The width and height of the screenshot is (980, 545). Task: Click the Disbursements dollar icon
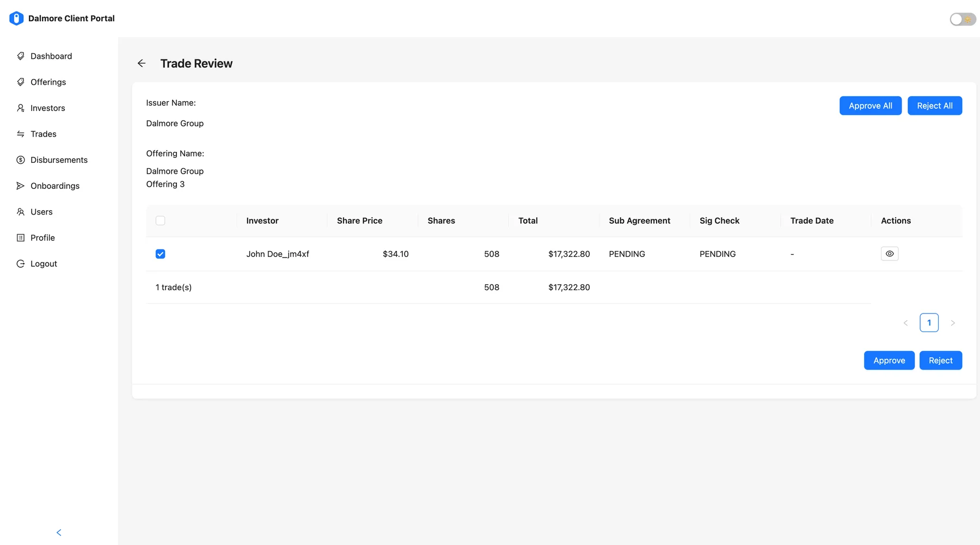coord(21,160)
